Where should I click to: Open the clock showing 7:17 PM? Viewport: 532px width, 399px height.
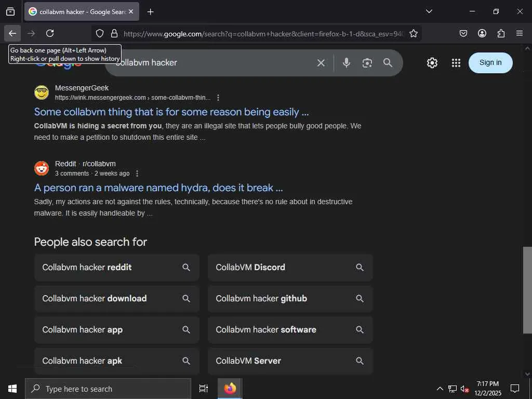pos(487,389)
